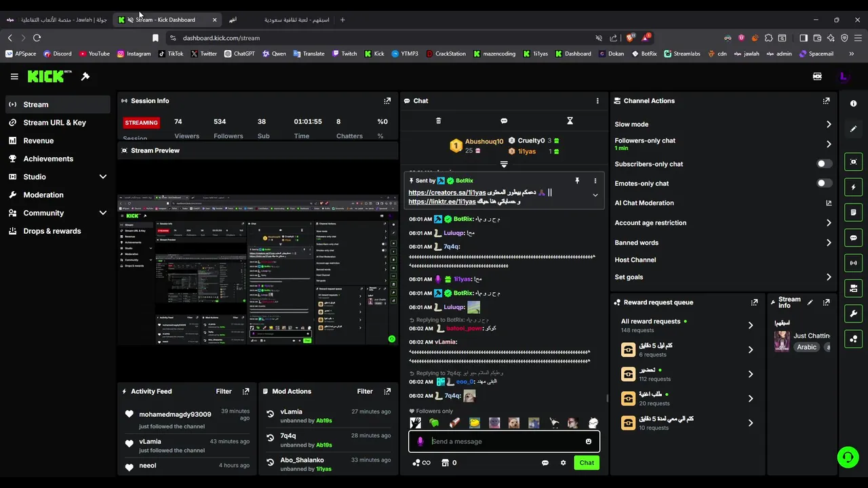Click Host Channel action
The width and height of the screenshot is (868, 488).
635,260
